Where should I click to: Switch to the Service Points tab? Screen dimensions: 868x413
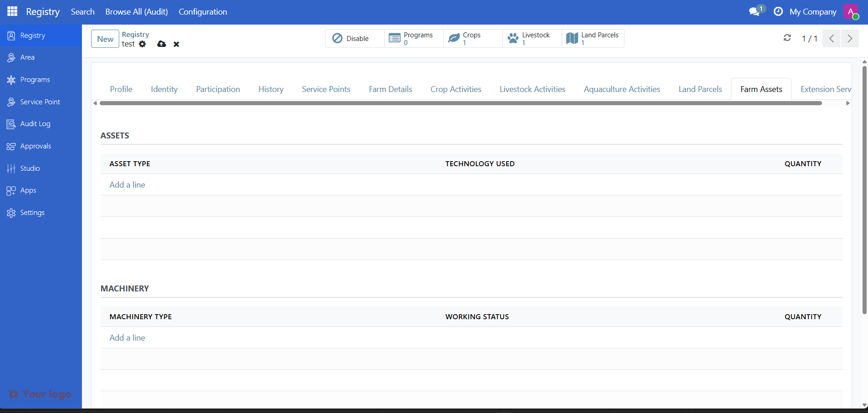point(326,89)
